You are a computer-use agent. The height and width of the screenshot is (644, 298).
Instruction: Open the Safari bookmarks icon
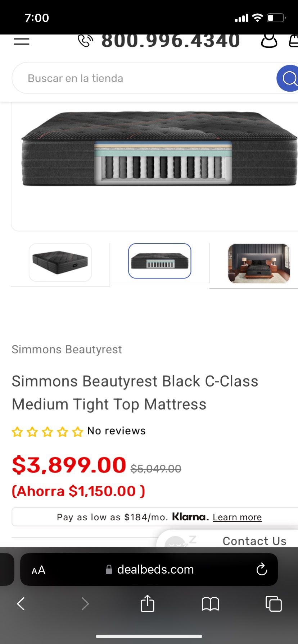pyautogui.click(x=211, y=604)
